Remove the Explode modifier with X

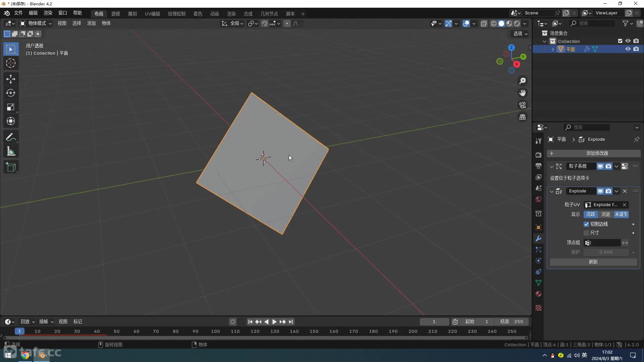pyautogui.click(x=625, y=191)
